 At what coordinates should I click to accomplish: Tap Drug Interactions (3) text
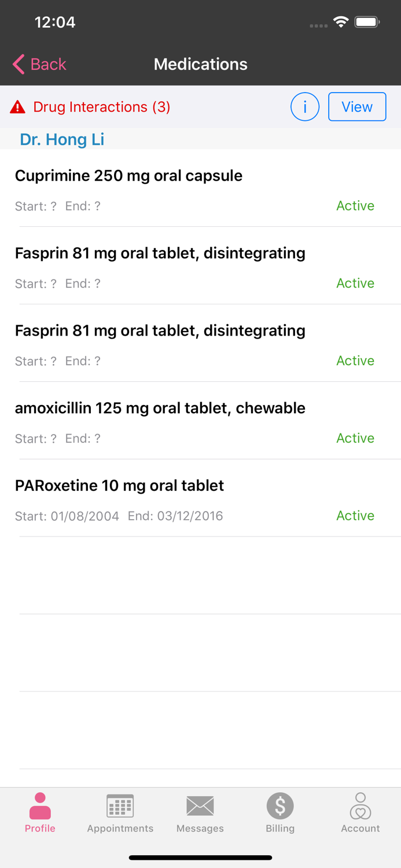(x=102, y=106)
